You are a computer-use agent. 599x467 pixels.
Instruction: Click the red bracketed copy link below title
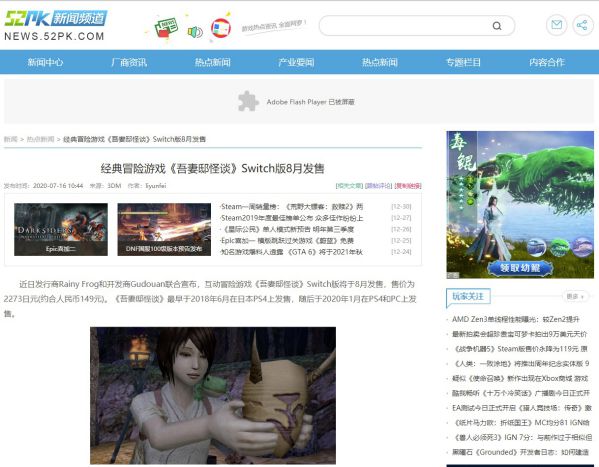(x=408, y=186)
